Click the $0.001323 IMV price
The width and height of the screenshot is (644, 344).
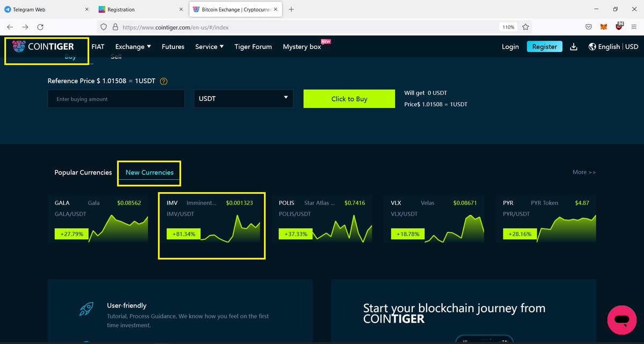pos(240,203)
